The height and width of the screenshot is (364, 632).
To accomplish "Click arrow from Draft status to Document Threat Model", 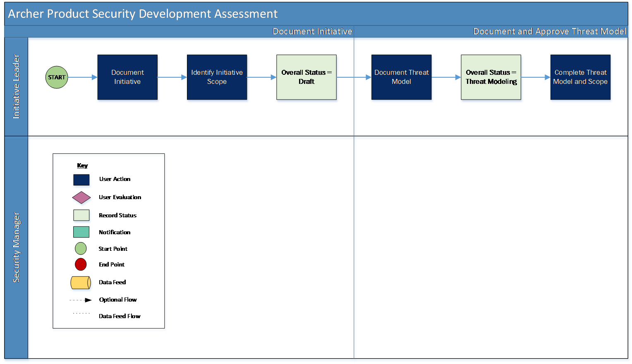I will (354, 77).
